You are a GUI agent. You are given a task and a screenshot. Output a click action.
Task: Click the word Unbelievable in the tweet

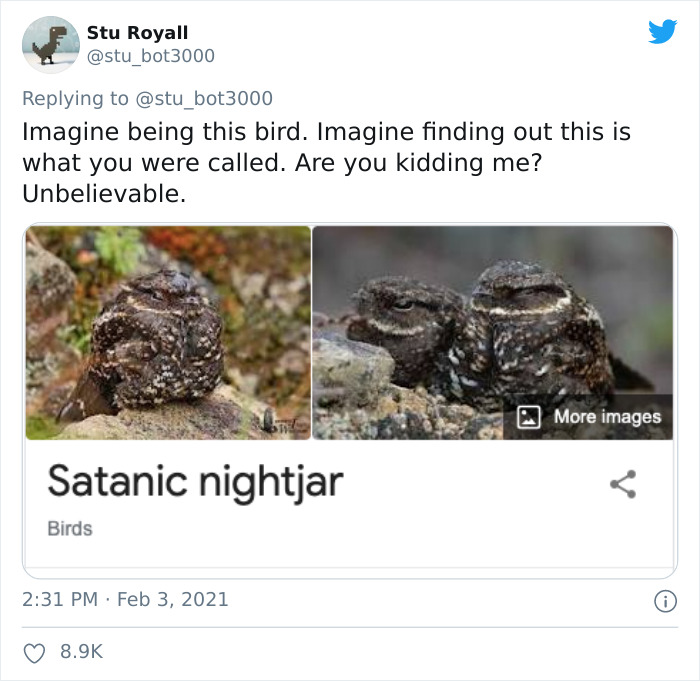pyautogui.click(x=102, y=193)
